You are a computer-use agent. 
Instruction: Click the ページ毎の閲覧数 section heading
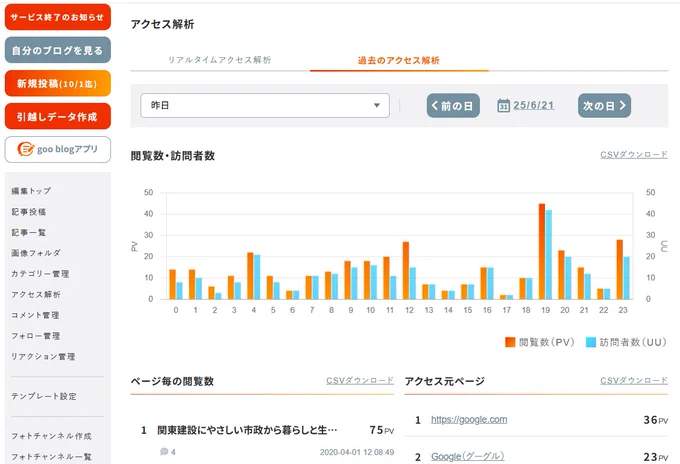172,381
